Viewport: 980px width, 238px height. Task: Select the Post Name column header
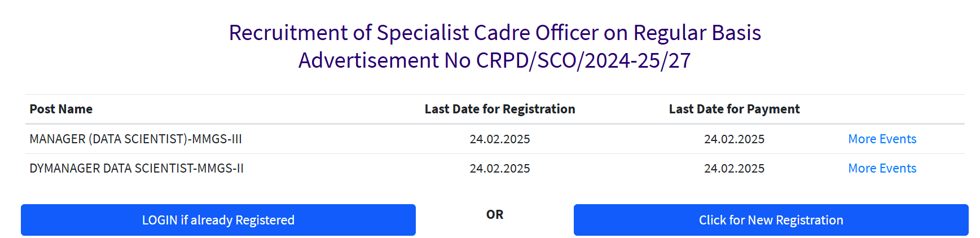click(x=61, y=109)
